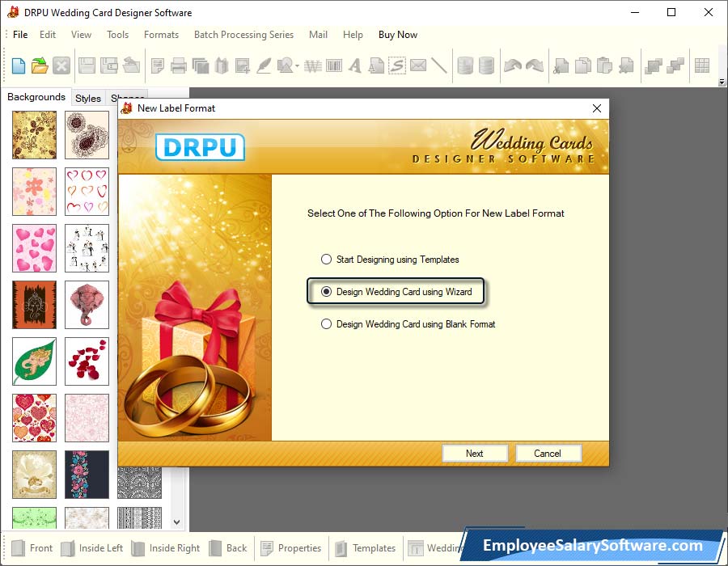Viewport: 728px width, 566px height.
Task: Select the Text tool A icon
Action: tap(355, 65)
